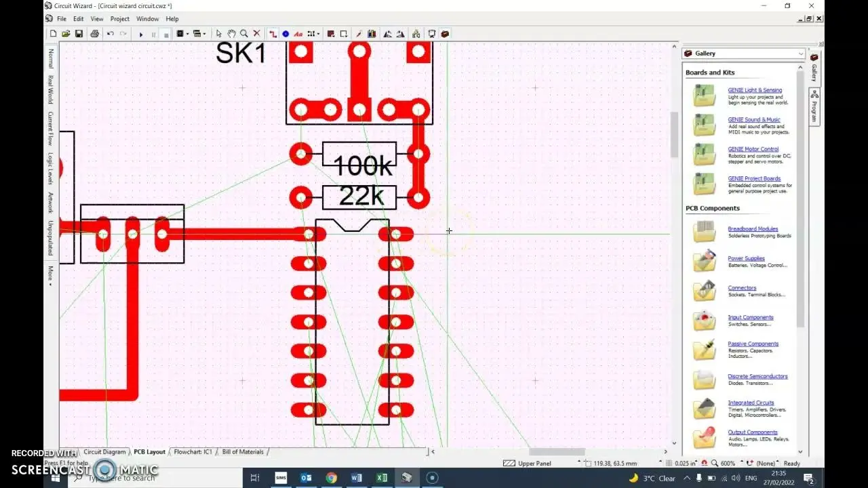
Task: Click the horizontal scrollbar thumb
Action: pyautogui.click(x=557, y=451)
